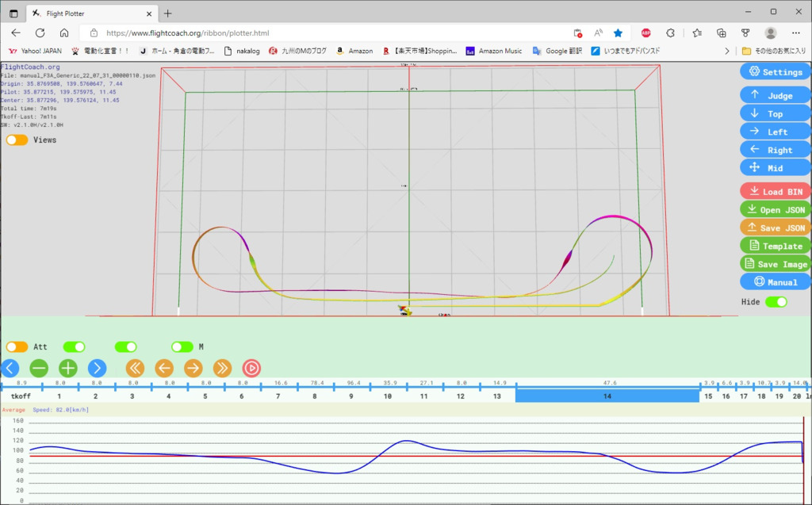Open browser settings ellipsis menu
Viewport: 812px width, 505px height.
796,33
